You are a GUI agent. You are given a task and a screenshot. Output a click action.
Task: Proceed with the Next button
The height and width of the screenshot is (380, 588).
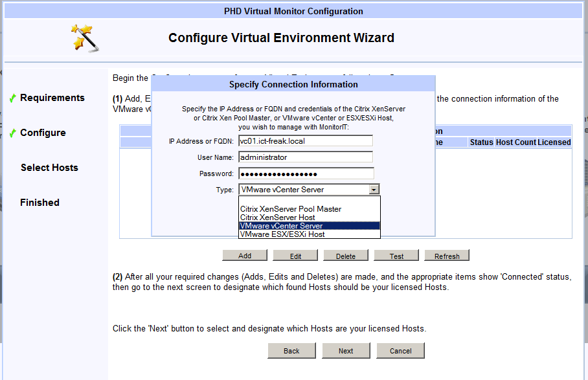pos(346,351)
